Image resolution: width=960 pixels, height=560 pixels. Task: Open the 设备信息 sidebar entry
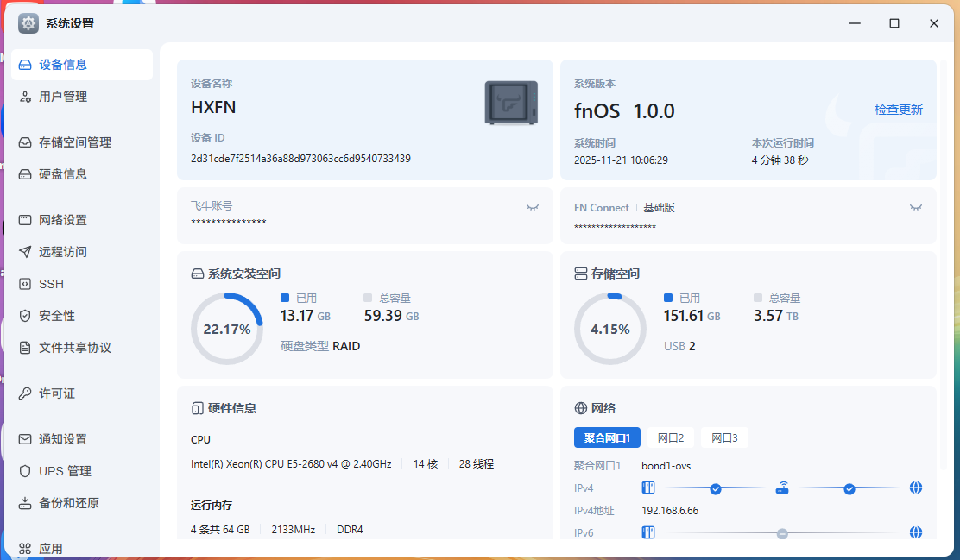point(81,64)
